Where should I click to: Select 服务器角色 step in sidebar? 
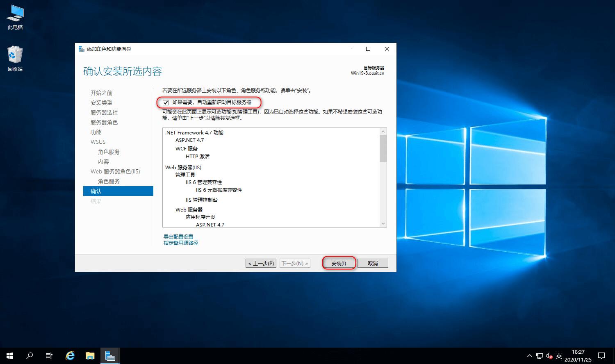pyautogui.click(x=104, y=123)
